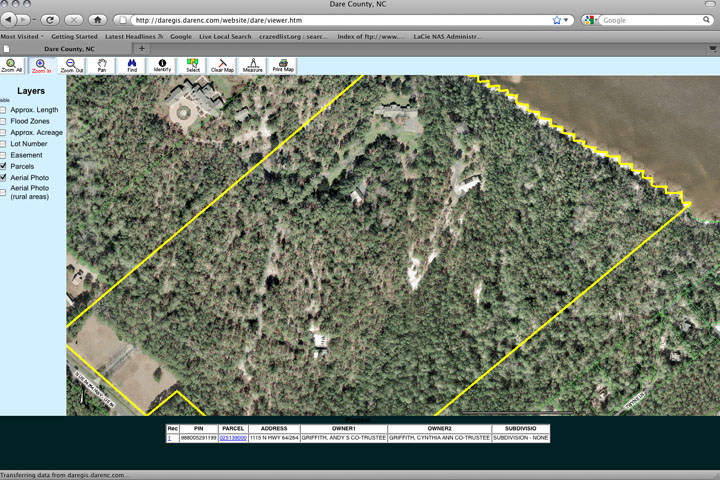Select the Zoom In tool
The height and width of the screenshot is (480, 720).
(41, 66)
